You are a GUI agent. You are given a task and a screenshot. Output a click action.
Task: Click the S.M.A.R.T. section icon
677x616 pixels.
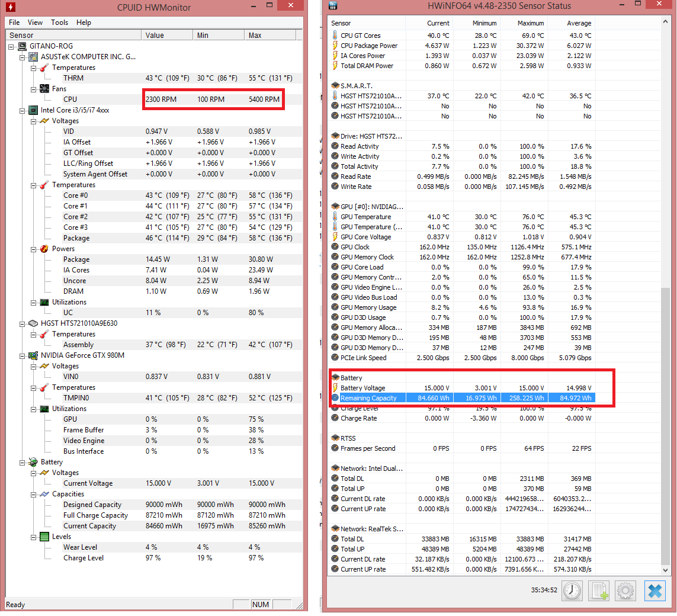pos(335,86)
